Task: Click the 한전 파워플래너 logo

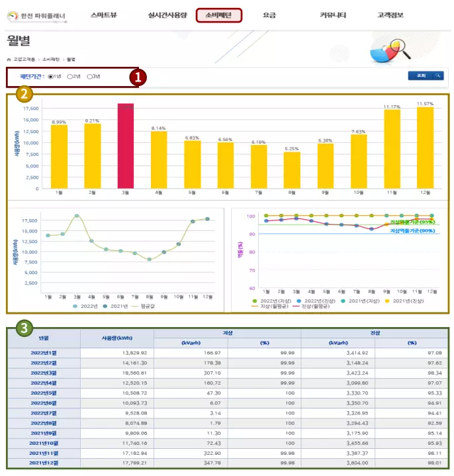Action: pyautogui.click(x=36, y=17)
